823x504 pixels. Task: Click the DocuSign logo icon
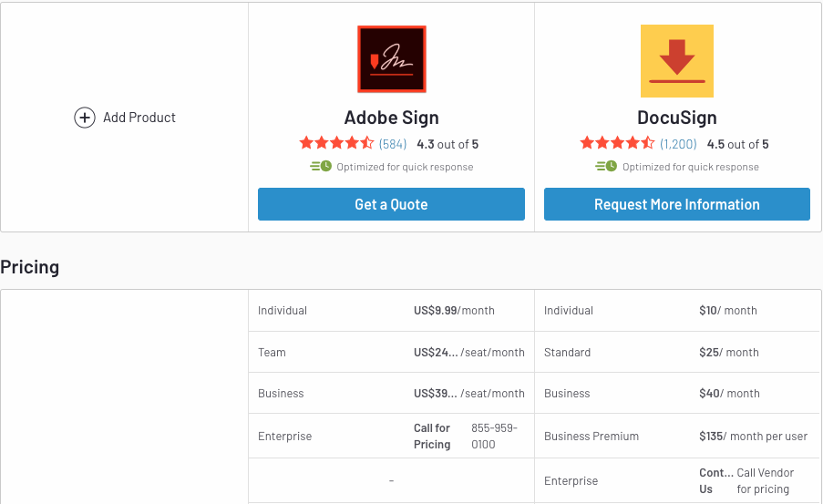(x=676, y=61)
